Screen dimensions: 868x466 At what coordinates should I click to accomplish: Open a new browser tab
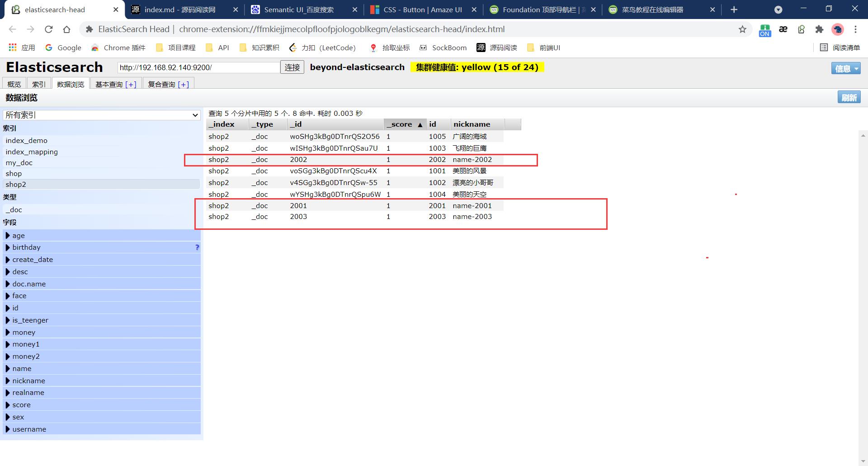pos(734,10)
